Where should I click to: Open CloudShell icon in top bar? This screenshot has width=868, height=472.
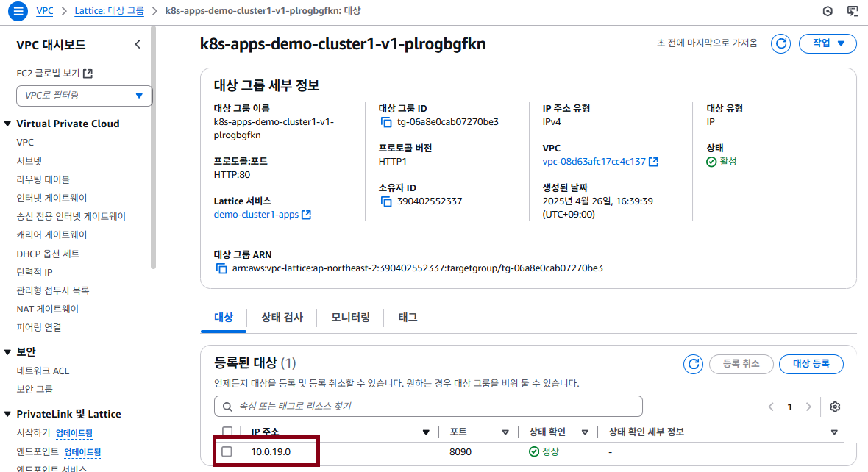tap(853, 11)
